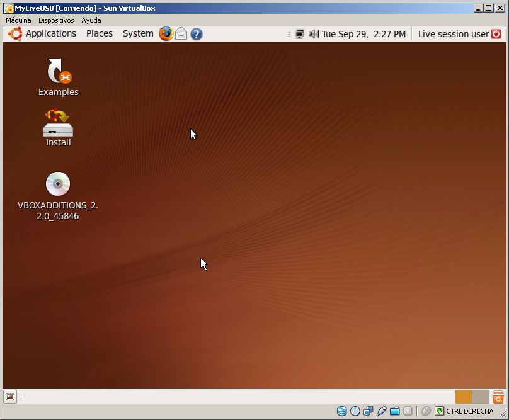509x420 pixels.
Task: Click the red power shutdown icon
Action: pyautogui.click(x=496, y=34)
